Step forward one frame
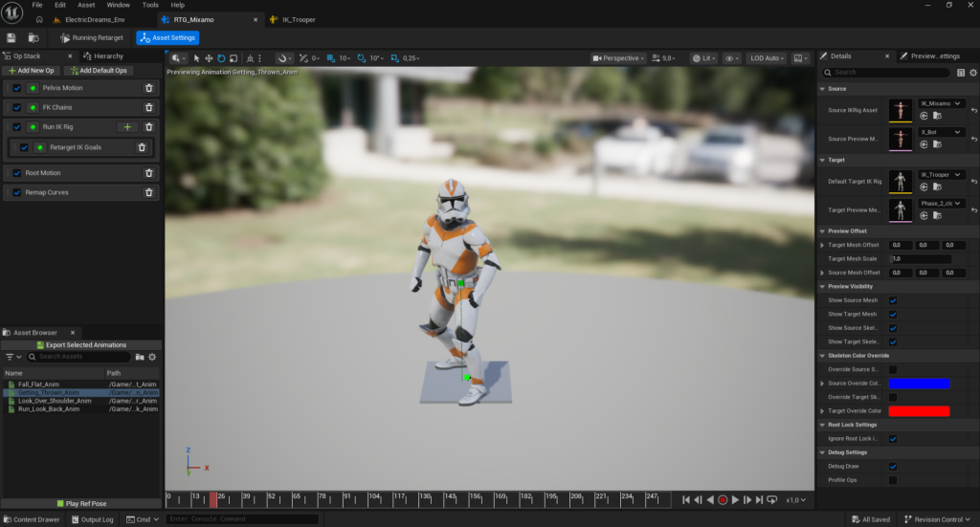This screenshot has height=527, width=980. (746, 499)
